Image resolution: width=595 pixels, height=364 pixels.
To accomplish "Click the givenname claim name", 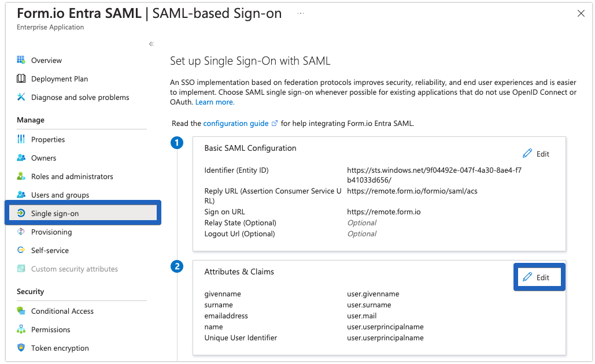I will [223, 294].
